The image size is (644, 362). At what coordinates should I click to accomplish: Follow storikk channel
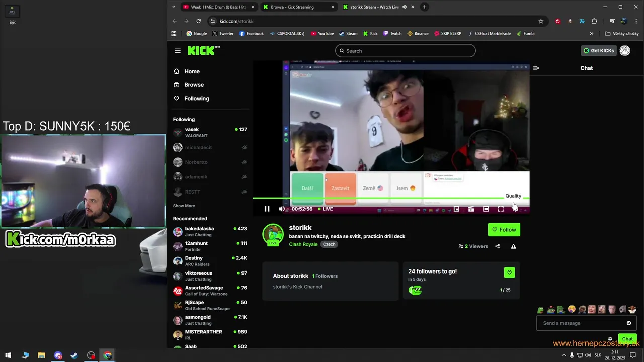504,230
